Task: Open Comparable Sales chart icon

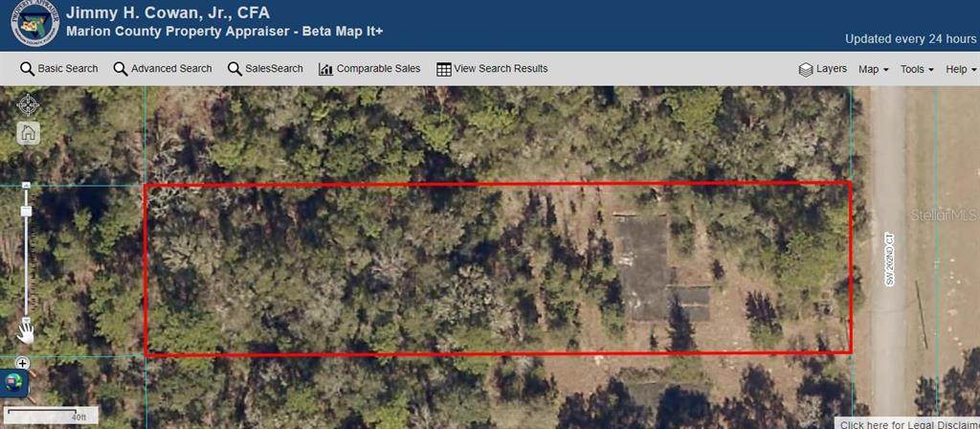Action: pyautogui.click(x=369, y=69)
